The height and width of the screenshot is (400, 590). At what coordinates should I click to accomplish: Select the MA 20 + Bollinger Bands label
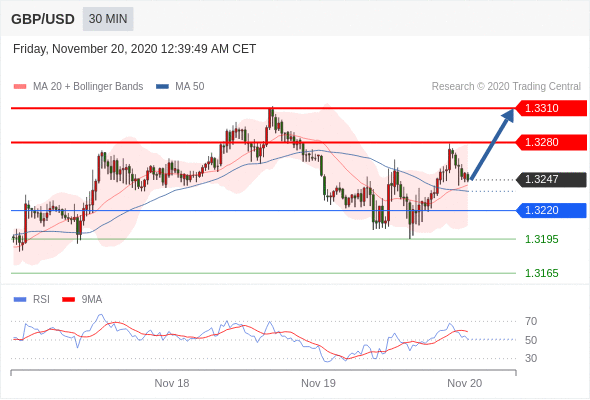click(x=88, y=87)
